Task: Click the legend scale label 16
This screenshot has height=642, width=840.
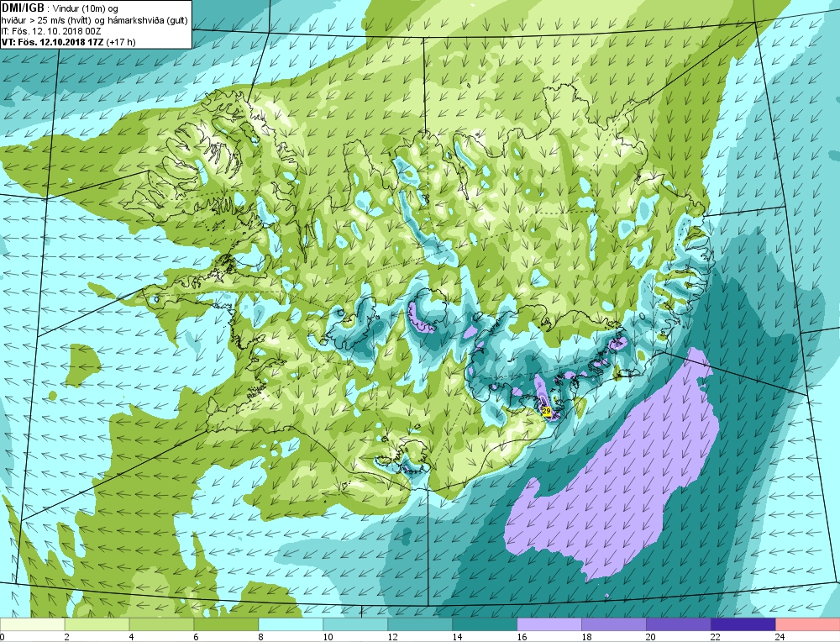Action: pyautogui.click(x=522, y=637)
